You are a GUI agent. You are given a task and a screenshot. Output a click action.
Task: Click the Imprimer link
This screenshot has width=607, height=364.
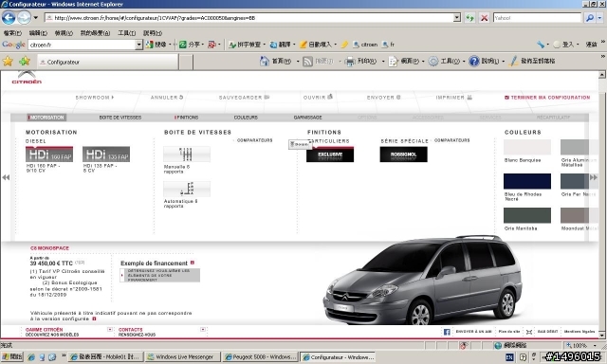[453, 98]
